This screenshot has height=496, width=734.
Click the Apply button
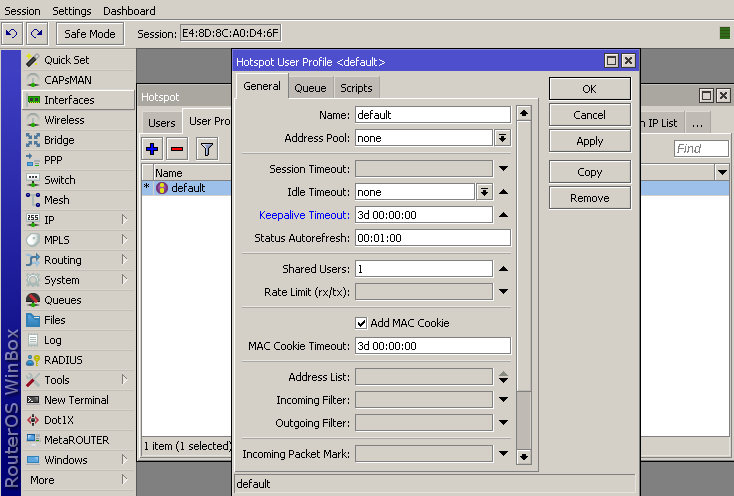[x=589, y=141]
